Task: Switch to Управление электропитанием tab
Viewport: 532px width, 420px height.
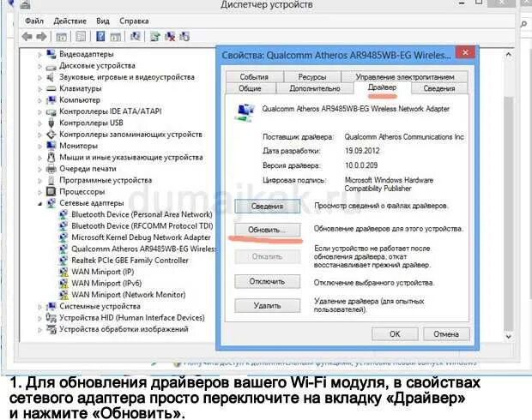Action: (404, 76)
